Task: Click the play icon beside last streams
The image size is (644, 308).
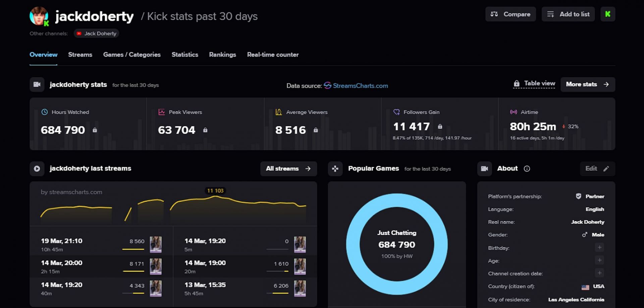Action: 37,169
